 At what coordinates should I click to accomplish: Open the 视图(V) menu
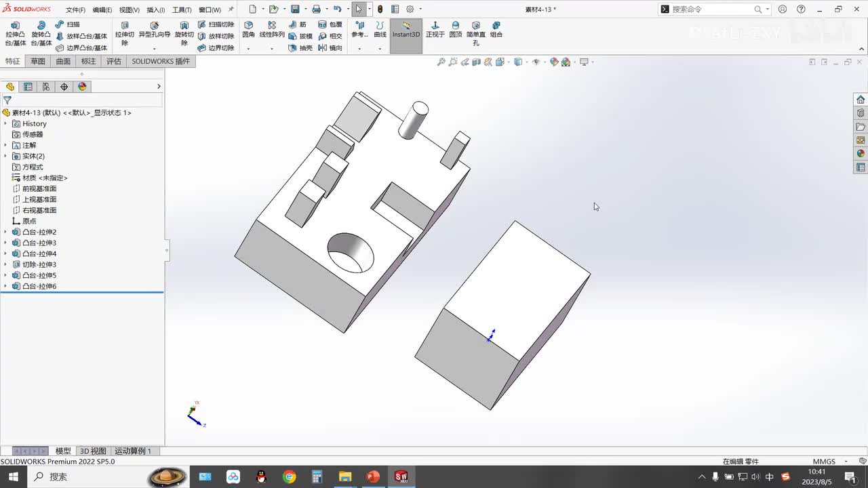(129, 9)
